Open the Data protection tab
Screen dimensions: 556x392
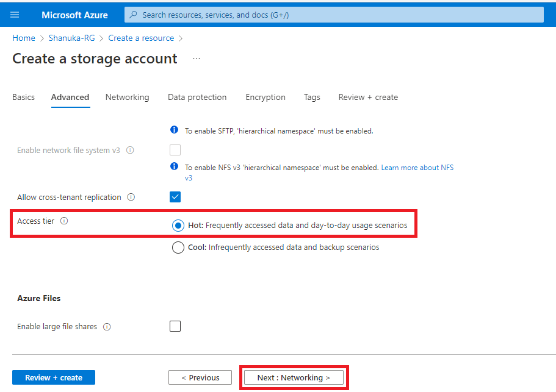click(x=197, y=97)
